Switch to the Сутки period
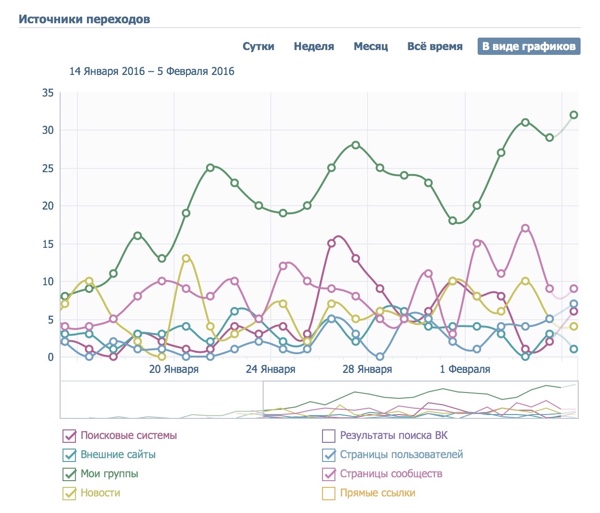Image resolution: width=600 pixels, height=513 pixels. pos(258,47)
